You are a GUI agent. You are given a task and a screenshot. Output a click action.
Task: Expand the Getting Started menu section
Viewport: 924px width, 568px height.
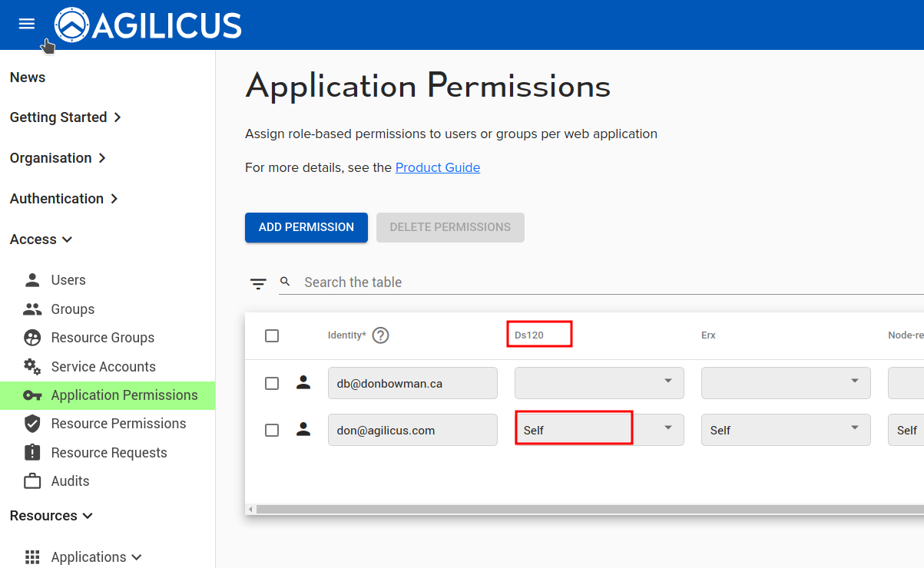[66, 117]
